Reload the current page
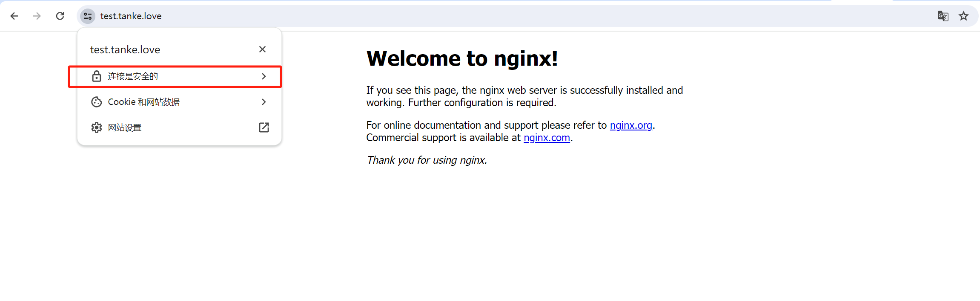 point(60,16)
